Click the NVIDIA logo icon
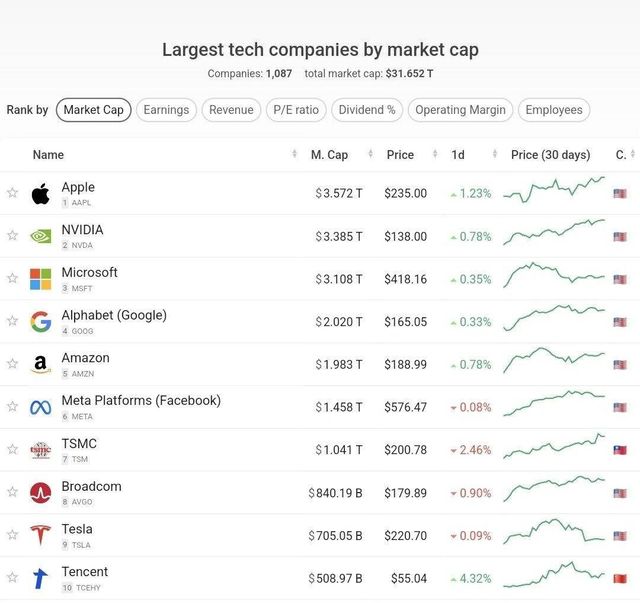 tap(40, 236)
